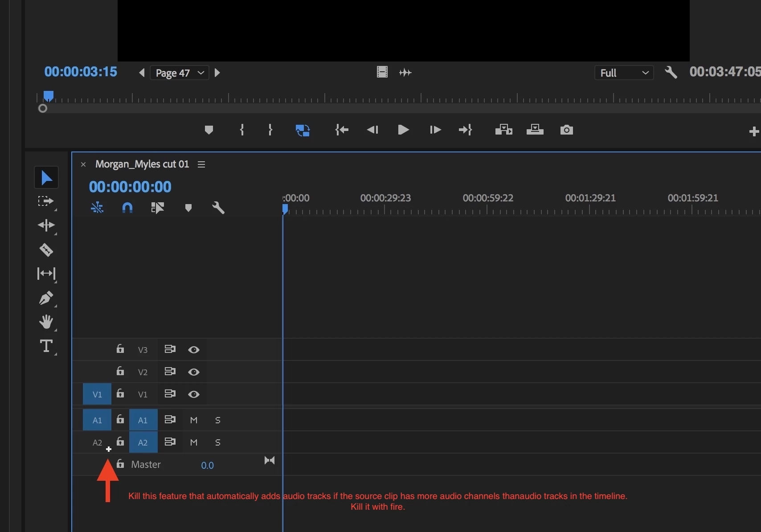This screenshot has width=761, height=532.
Task: Select the Ripple Edit tool
Action: (x=46, y=225)
